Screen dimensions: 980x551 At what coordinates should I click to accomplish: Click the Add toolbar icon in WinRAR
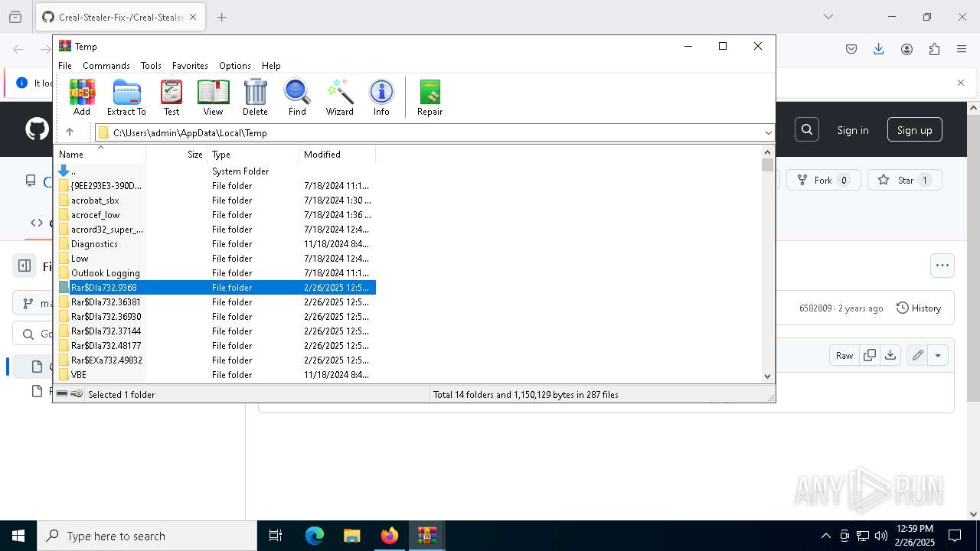point(82,97)
